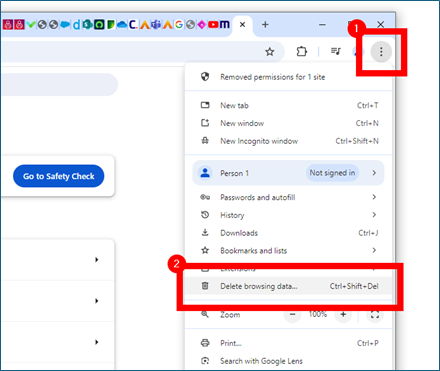Open the tab with blue letter d
Image resolution: width=440 pixels, height=371 pixels.
point(76,24)
